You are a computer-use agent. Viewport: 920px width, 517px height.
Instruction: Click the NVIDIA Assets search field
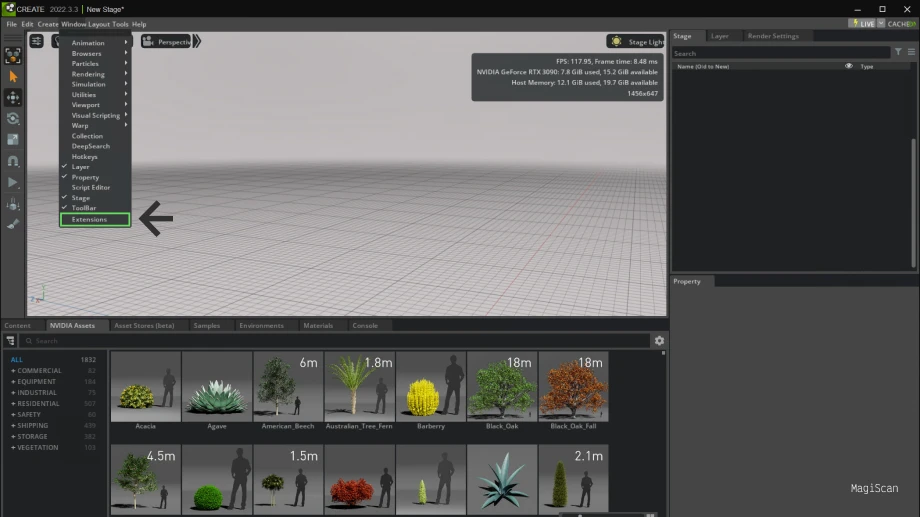pos(335,340)
